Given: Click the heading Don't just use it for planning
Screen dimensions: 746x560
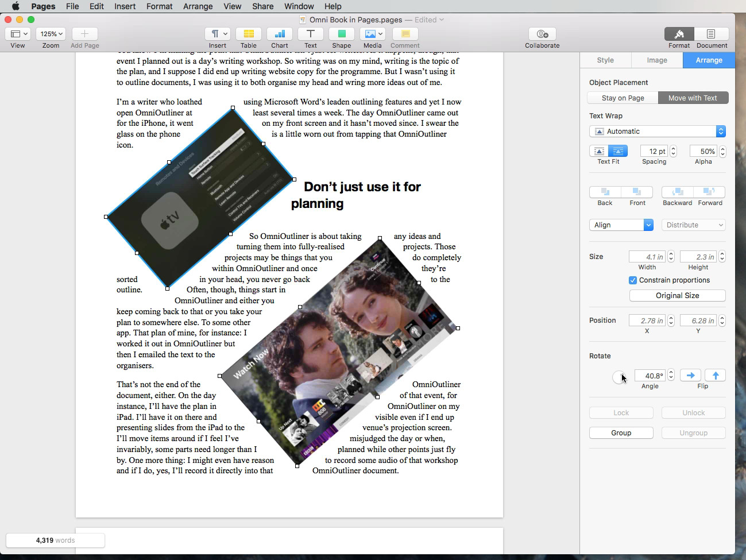Looking at the screenshot, I should tap(356, 195).
